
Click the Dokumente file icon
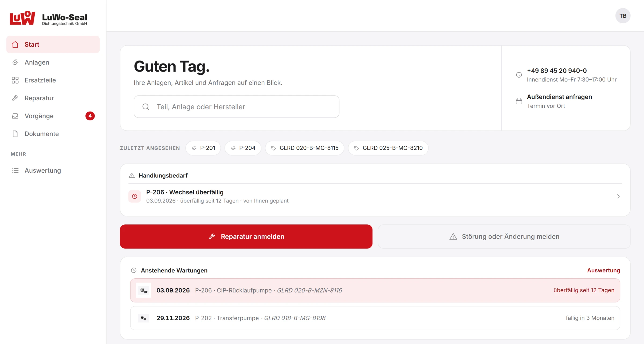point(15,134)
